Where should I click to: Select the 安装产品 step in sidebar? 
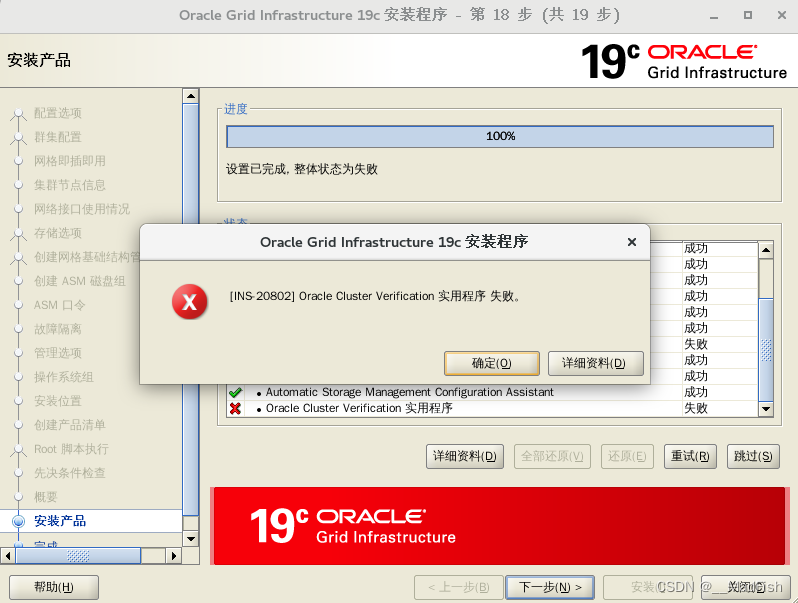60,521
